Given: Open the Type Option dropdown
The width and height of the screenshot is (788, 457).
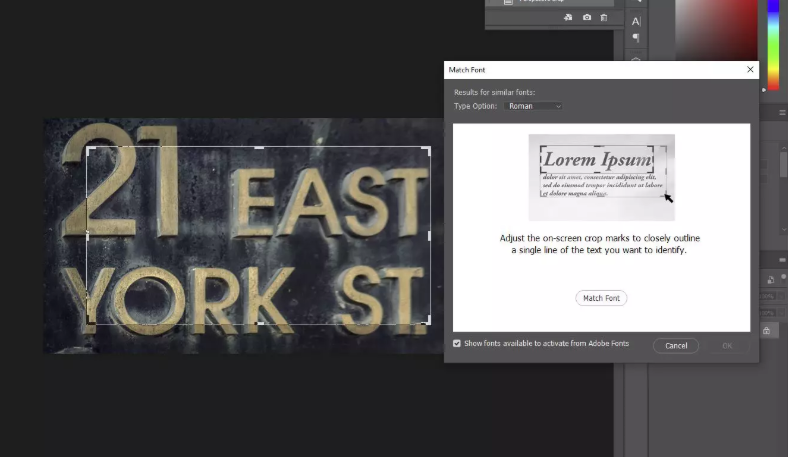Looking at the screenshot, I should pyautogui.click(x=533, y=106).
